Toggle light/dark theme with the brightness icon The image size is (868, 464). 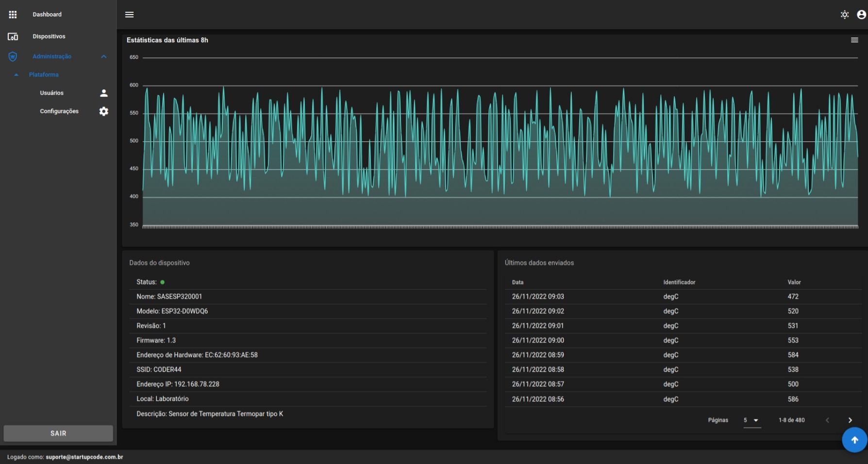pyautogui.click(x=844, y=15)
